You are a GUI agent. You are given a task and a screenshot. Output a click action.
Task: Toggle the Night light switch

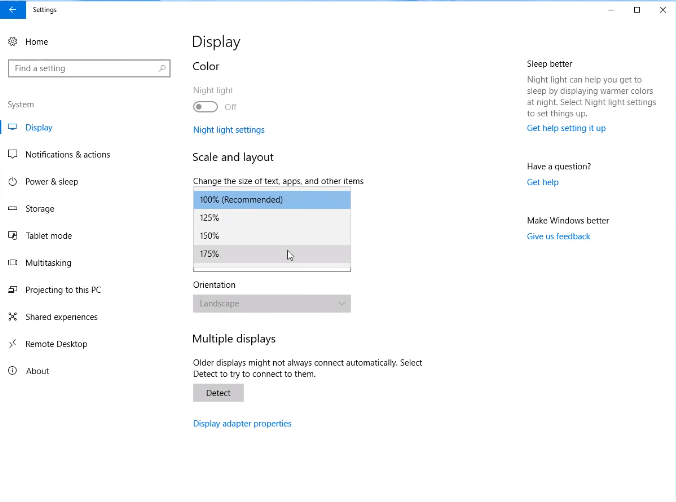(x=205, y=107)
